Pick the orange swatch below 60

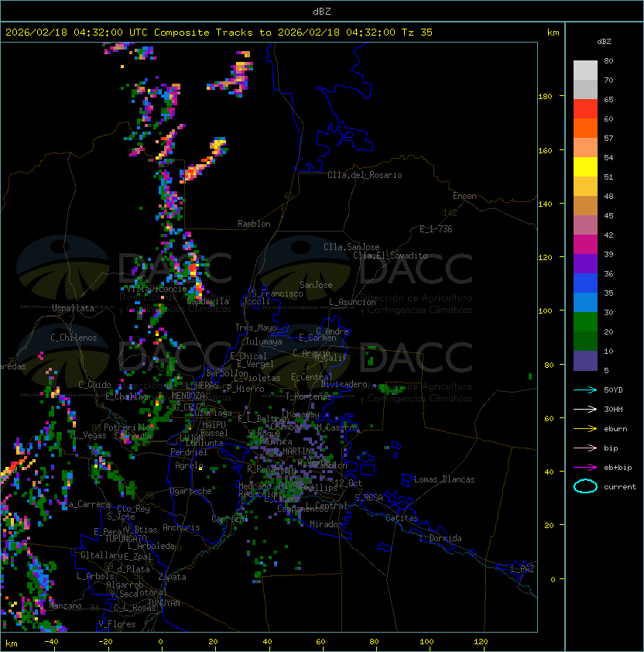[x=585, y=128]
